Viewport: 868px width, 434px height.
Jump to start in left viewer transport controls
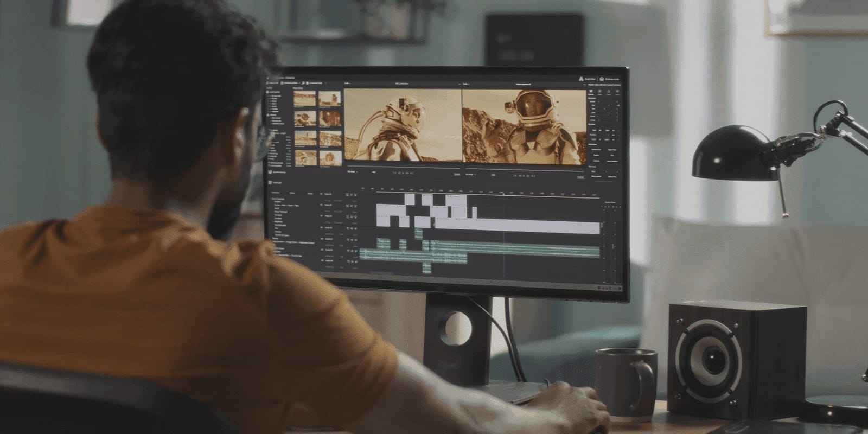pyautogui.click(x=394, y=173)
